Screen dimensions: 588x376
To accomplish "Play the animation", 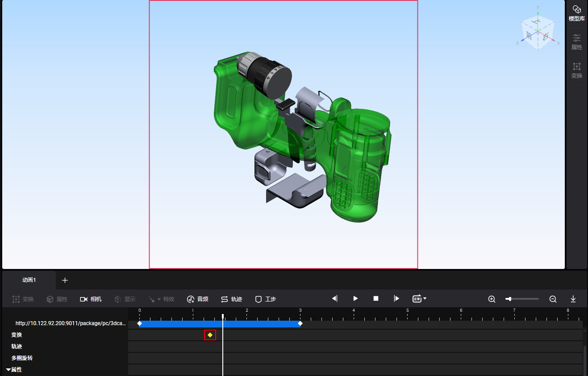I will [355, 298].
